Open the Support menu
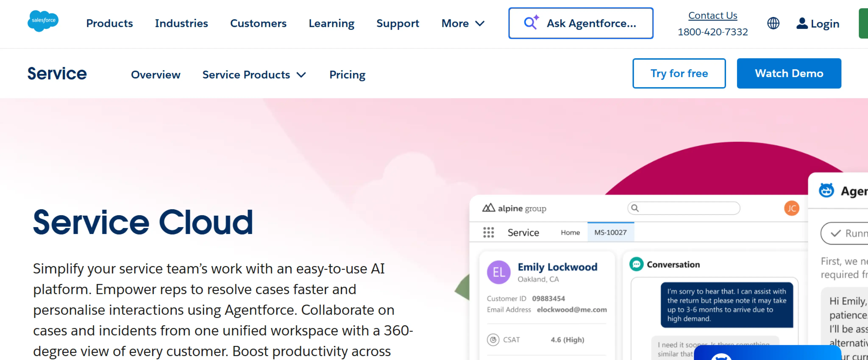This screenshot has height=360, width=868. point(398,23)
